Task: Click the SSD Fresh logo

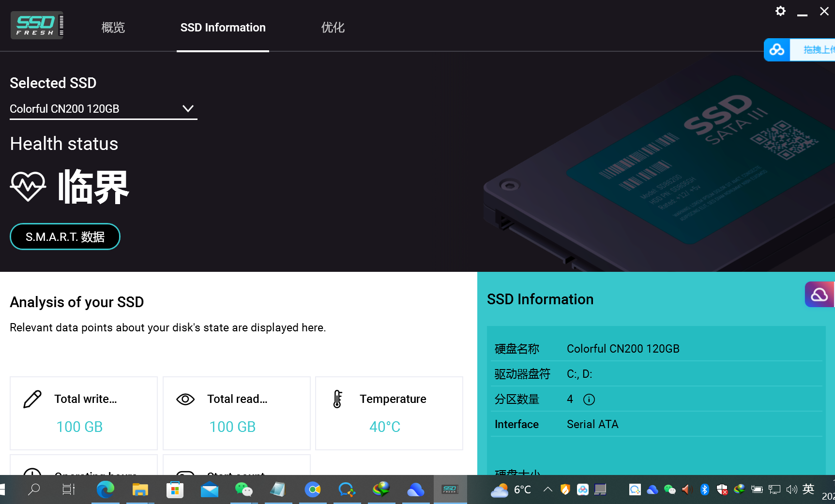Action: pos(37,25)
